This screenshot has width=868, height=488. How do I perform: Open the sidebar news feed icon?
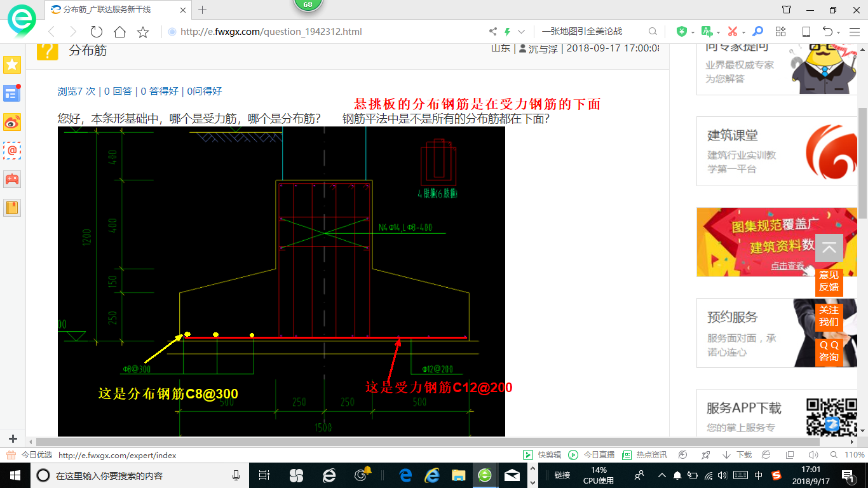(12, 93)
